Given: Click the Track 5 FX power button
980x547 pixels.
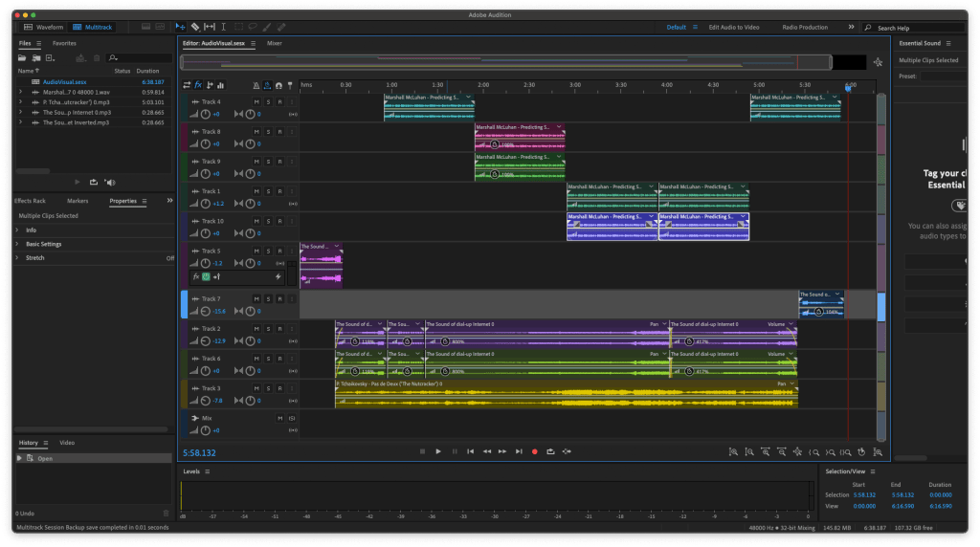Looking at the screenshot, I should (x=205, y=277).
